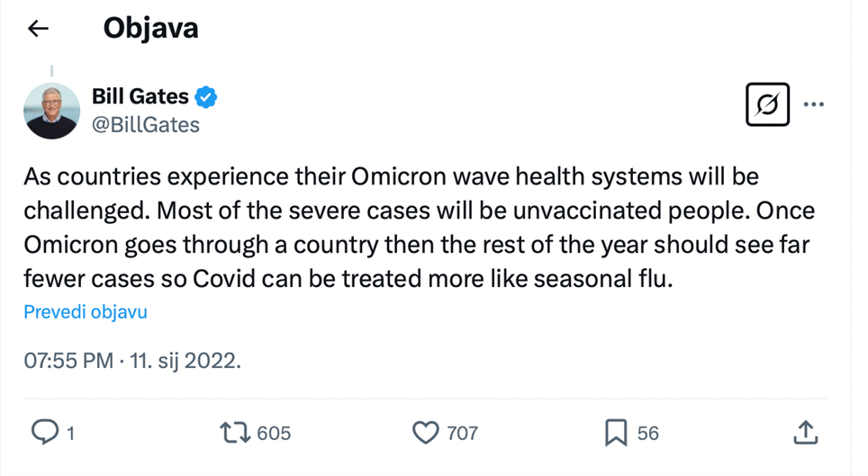Click the Prevedi objavu translate link
868x476 pixels.
pos(86,312)
